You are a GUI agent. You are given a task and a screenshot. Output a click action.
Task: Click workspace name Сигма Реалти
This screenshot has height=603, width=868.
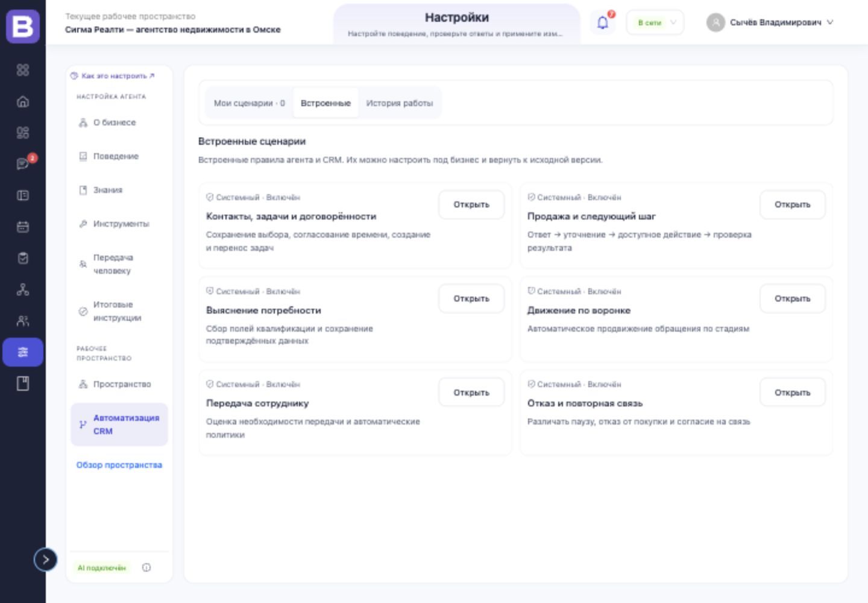[172, 30]
